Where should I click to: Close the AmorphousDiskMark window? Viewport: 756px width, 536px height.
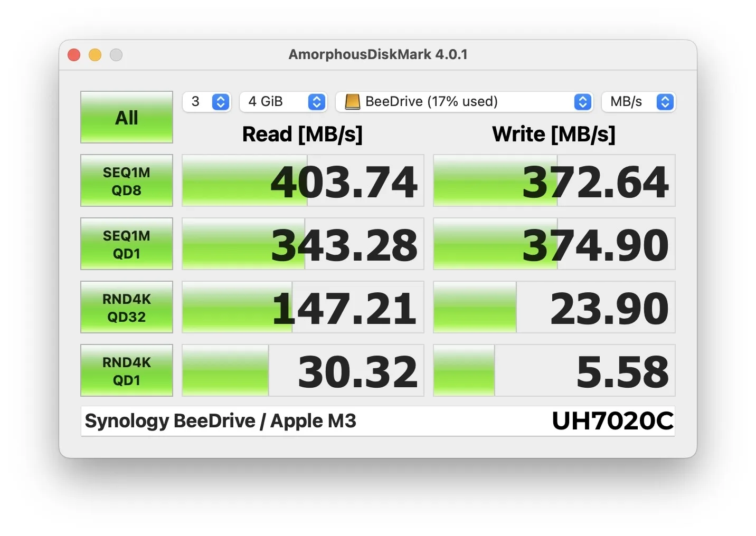pos(74,55)
